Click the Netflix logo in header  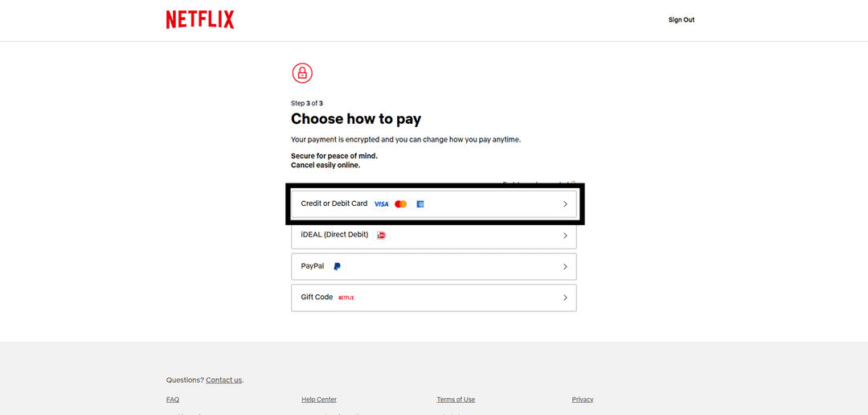click(200, 20)
